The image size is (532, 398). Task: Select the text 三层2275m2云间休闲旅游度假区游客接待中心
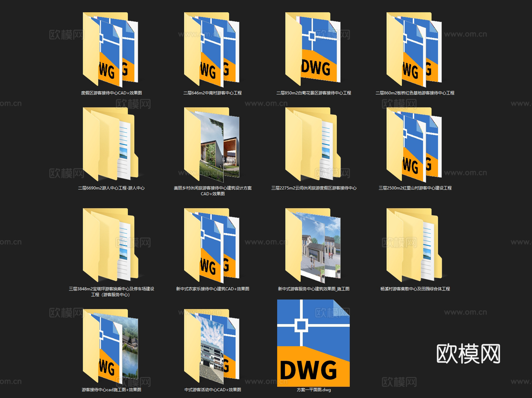pyautogui.click(x=314, y=188)
